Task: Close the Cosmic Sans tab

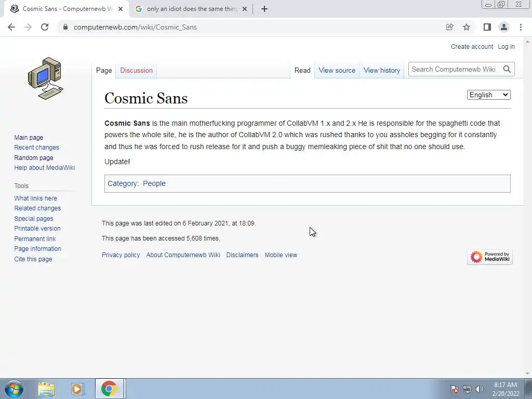Action: [x=121, y=9]
